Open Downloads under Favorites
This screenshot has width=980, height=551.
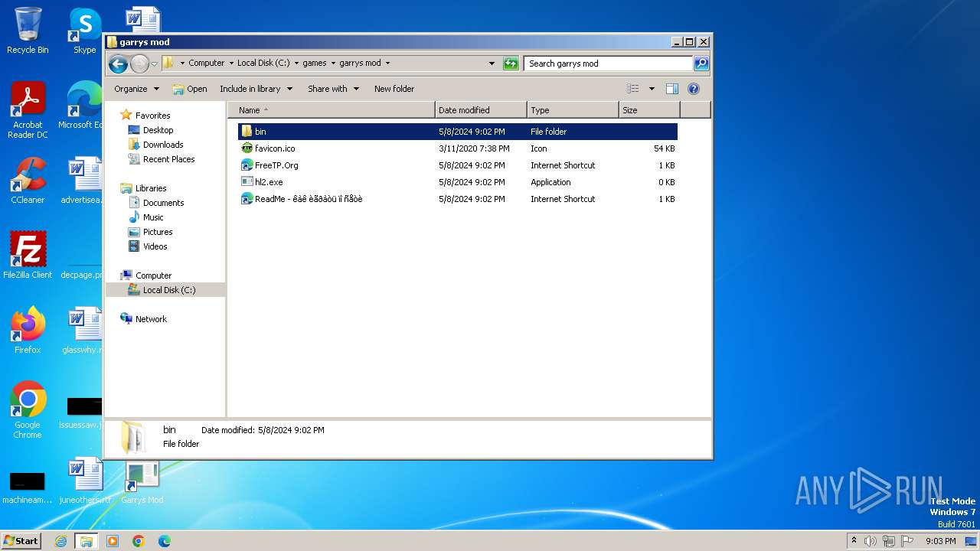tap(163, 145)
